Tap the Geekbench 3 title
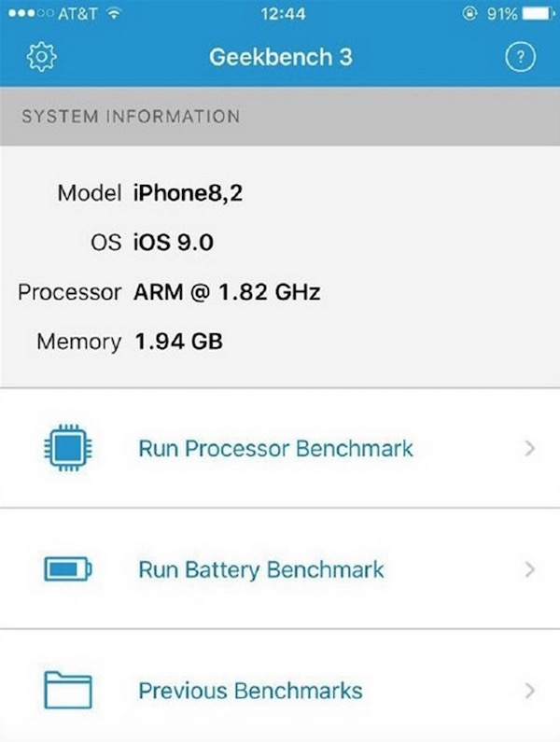The image size is (560, 742). pyautogui.click(x=280, y=57)
